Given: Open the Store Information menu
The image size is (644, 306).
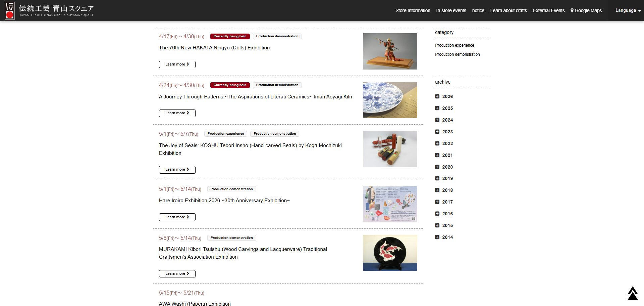Looking at the screenshot, I should coord(413,10).
